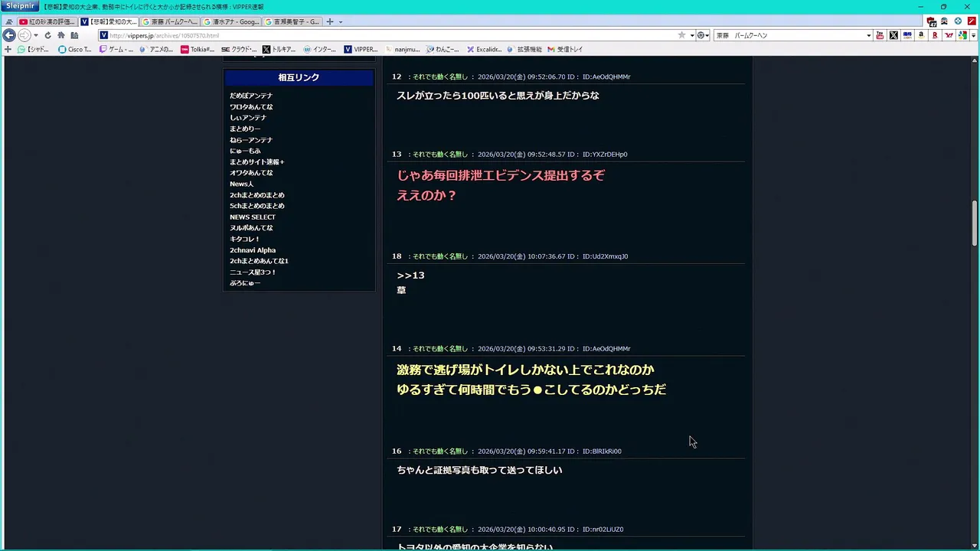Reload the page with the refresh icon
The height and width of the screenshot is (551, 980).
coord(47,35)
